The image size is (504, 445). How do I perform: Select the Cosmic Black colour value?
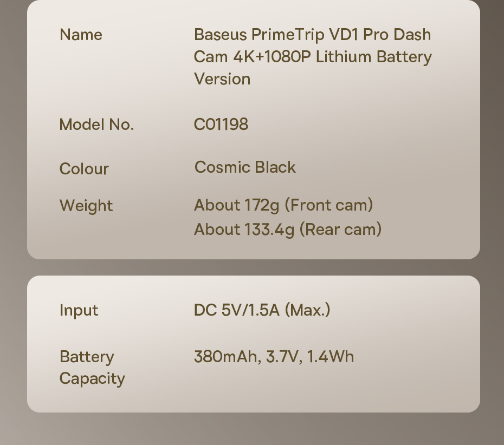coord(245,167)
